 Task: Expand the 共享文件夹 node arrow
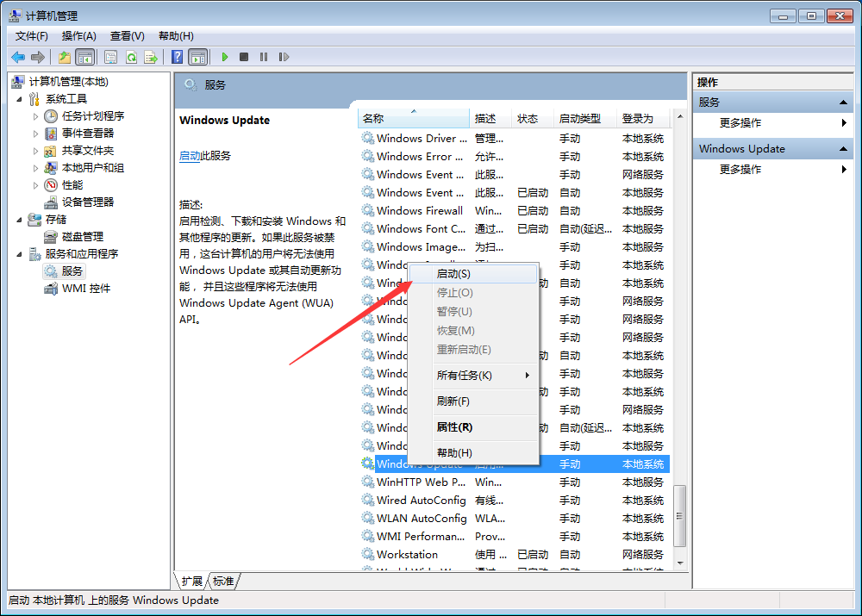pyautogui.click(x=35, y=151)
